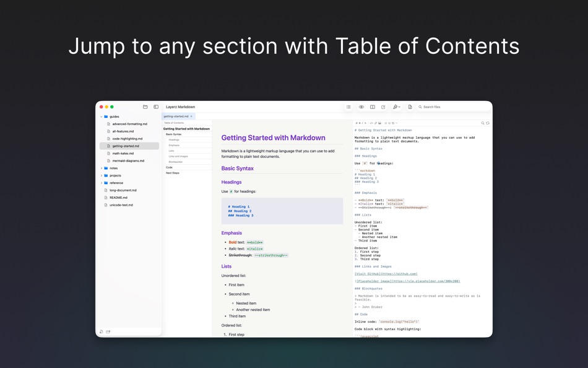The width and height of the screenshot is (588, 368).
Task: Jump to 'Getting Started with Markdown' in contents
Action: point(186,129)
